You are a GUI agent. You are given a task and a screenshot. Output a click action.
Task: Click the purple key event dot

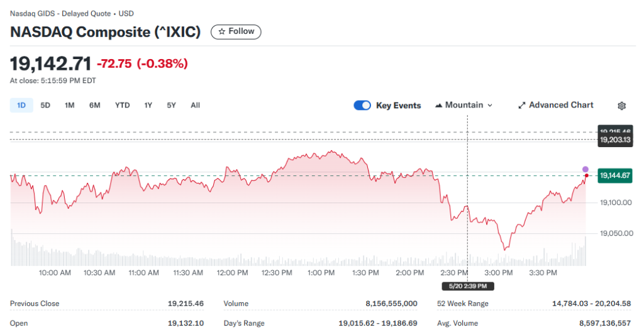[x=586, y=169]
